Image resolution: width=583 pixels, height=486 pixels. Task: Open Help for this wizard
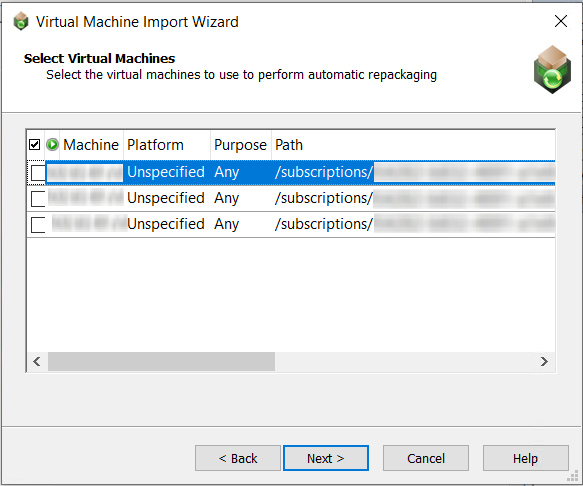point(526,458)
